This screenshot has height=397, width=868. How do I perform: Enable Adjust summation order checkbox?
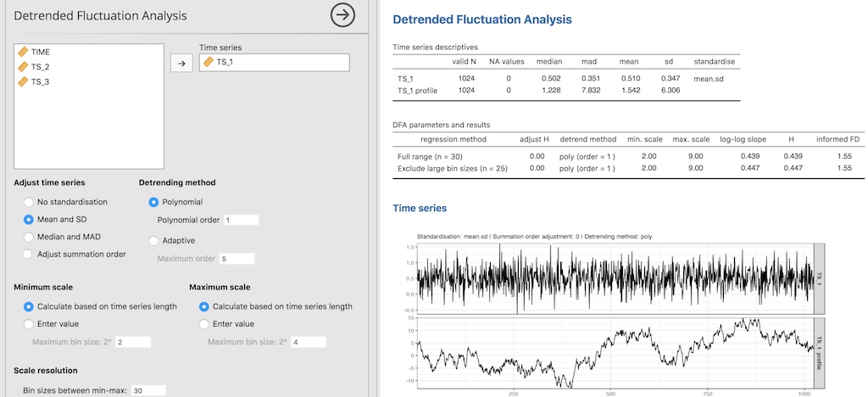pos(30,254)
